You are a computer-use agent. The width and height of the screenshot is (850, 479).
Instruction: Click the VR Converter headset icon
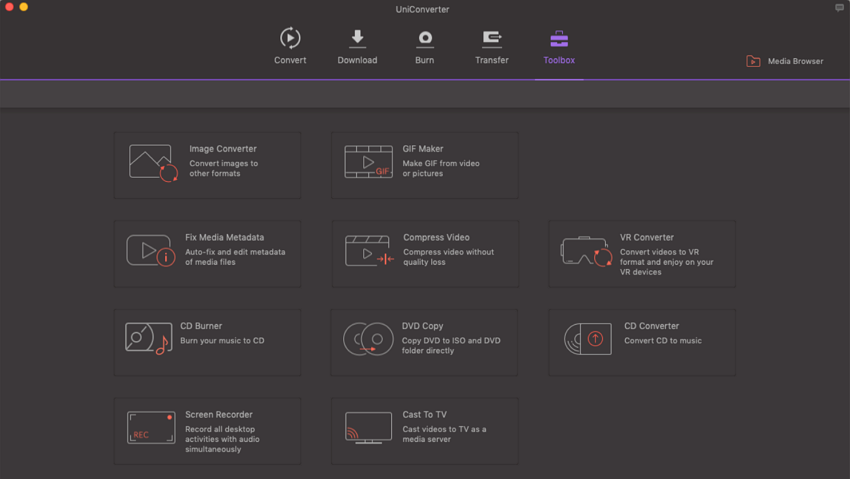587,251
